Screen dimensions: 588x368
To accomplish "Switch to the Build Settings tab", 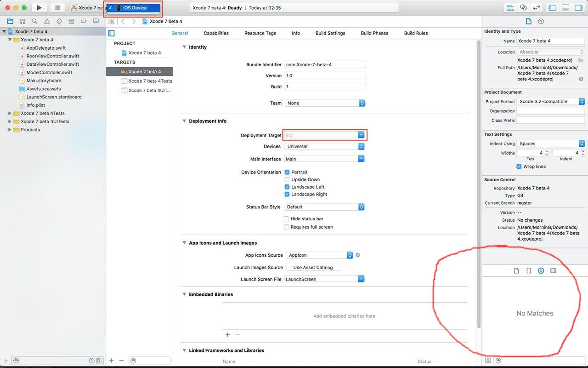I will tap(330, 33).
